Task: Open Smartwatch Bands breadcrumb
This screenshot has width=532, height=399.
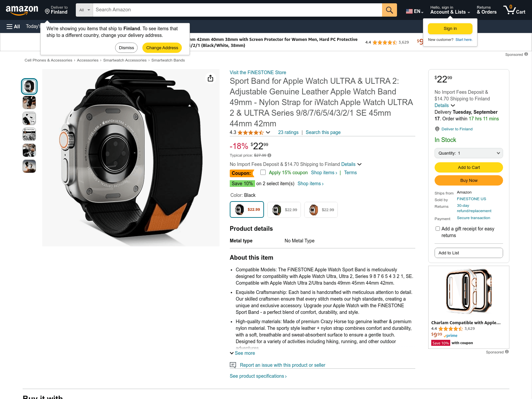Action: [x=168, y=60]
